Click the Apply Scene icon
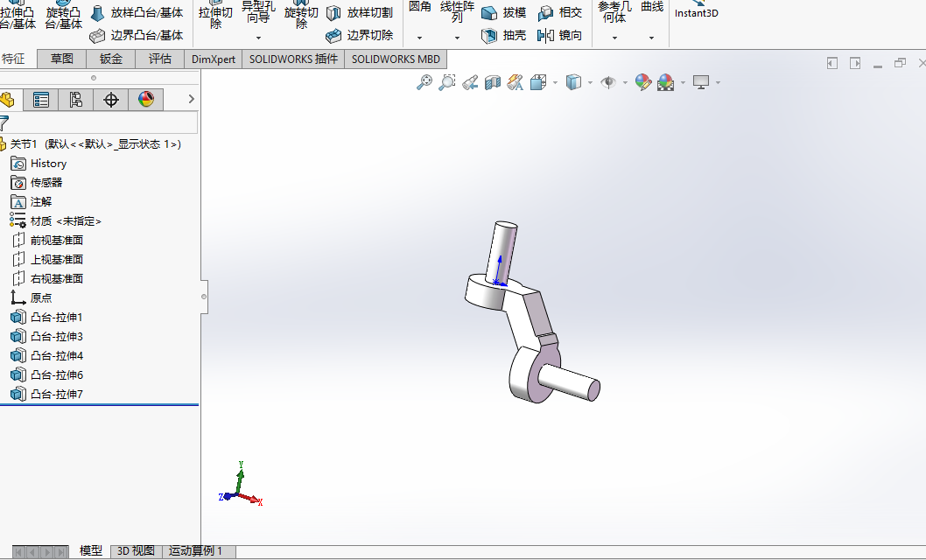 tap(665, 82)
